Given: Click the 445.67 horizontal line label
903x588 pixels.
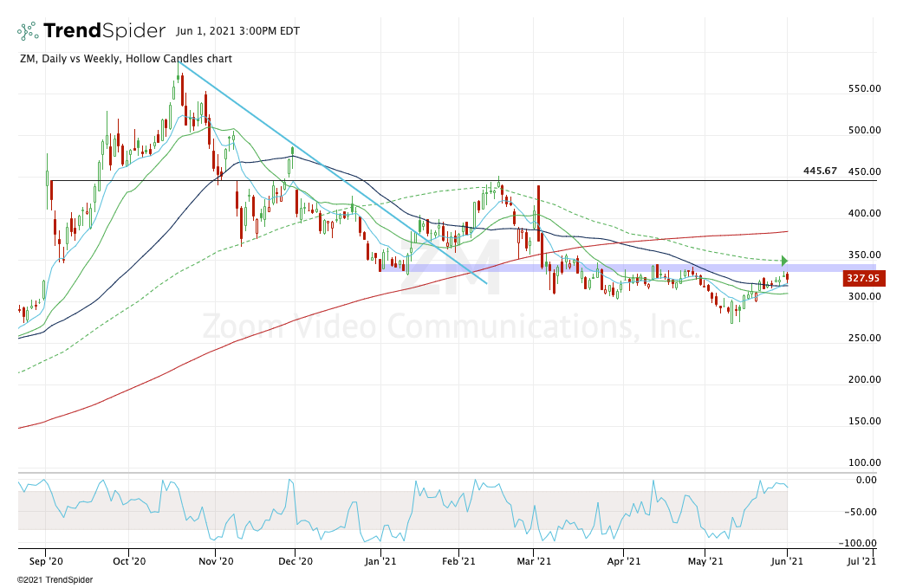Looking at the screenshot, I should point(820,171).
